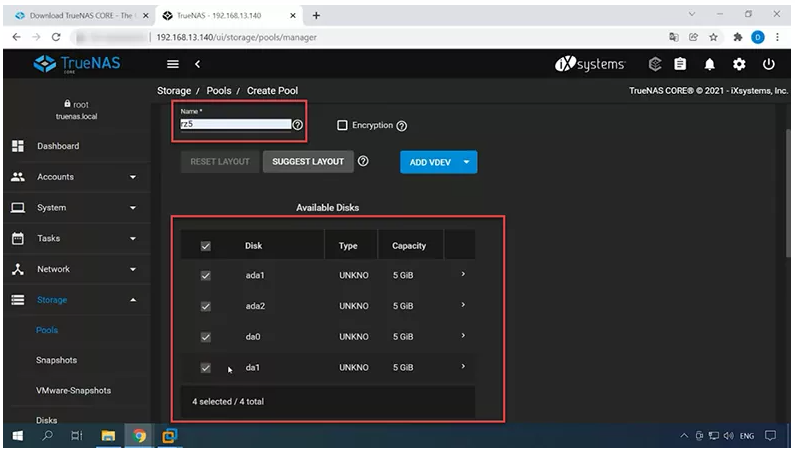Open taskbar search magnifier
Image resolution: width=795 pixels, height=454 pixels.
click(x=47, y=436)
